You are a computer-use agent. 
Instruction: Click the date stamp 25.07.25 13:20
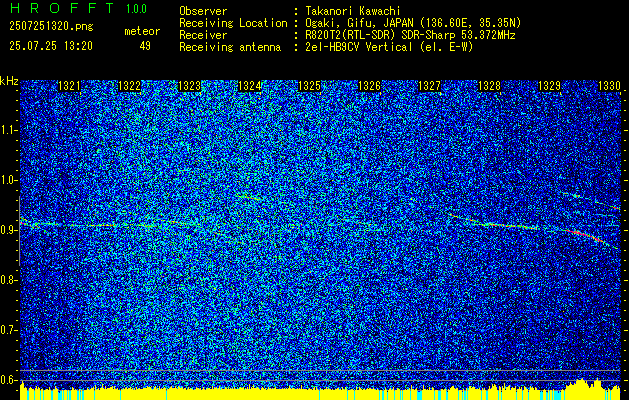pyautogui.click(x=51, y=46)
